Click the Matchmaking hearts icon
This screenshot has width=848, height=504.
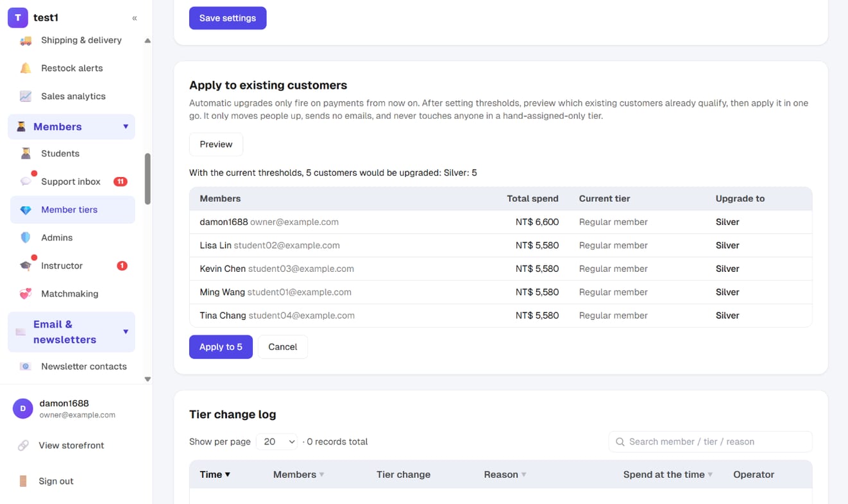coord(26,294)
